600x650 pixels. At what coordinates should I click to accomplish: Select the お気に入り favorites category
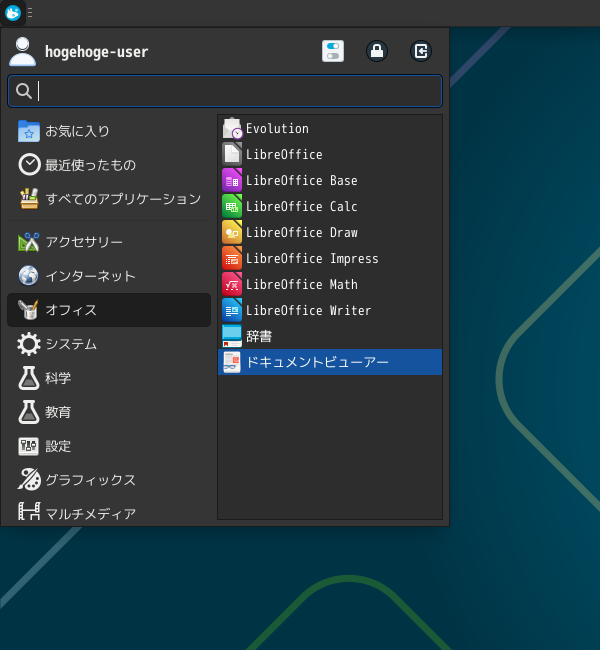click(77, 131)
